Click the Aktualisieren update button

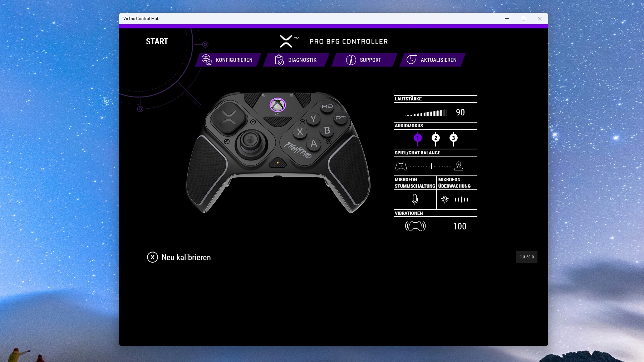click(x=432, y=60)
